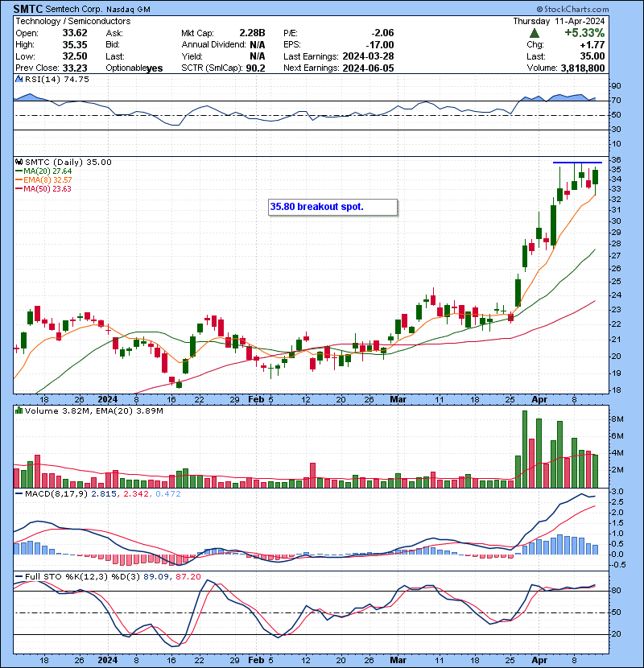Click the MACD(8,17,9) indicator label
The image size is (644, 668).
pyautogui.click(x=57, y=494)
